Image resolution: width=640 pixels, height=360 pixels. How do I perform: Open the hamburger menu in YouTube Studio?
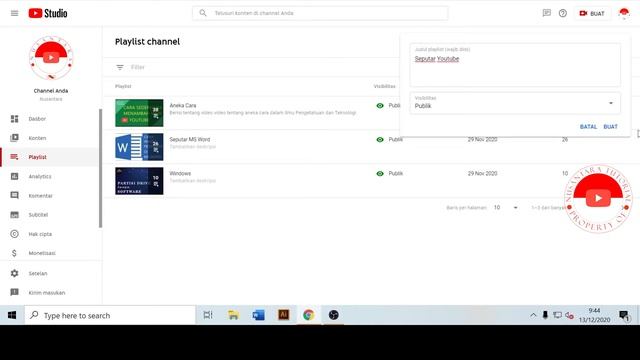(14, 13)
